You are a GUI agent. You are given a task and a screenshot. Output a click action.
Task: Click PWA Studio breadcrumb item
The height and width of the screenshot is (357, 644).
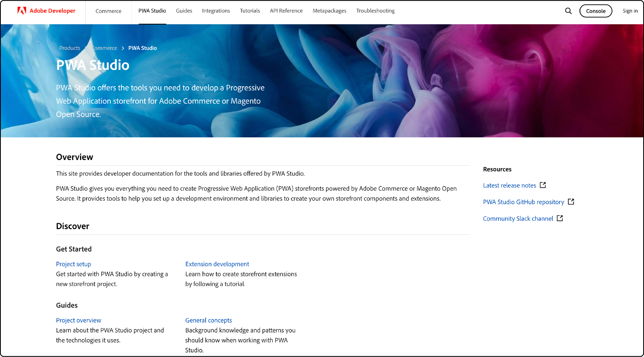[143, 48]
